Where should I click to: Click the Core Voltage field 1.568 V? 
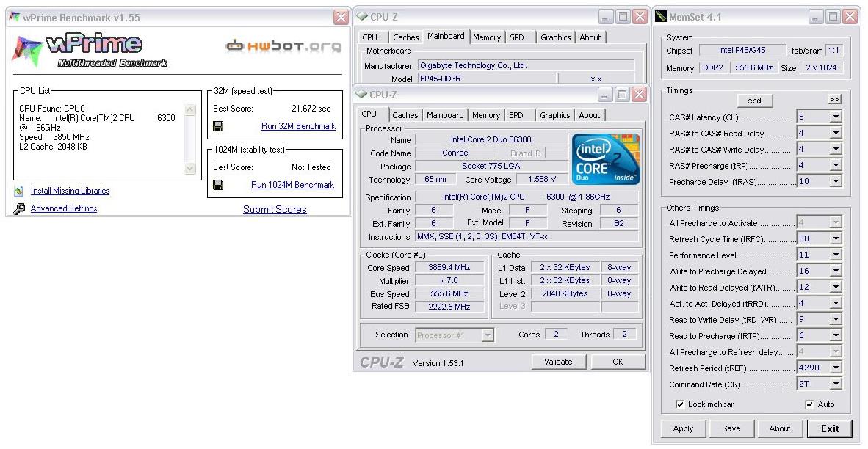[541, 179]
